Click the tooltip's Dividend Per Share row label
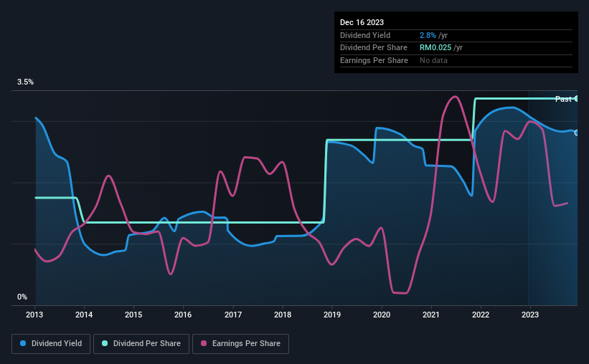The width and height of the screenshot is (589, 364). (x=373, y=48)
